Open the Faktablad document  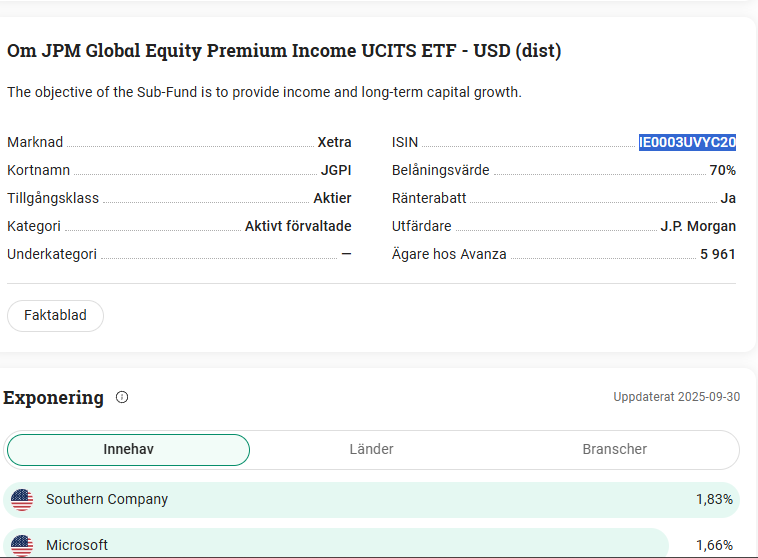[55, 315]
